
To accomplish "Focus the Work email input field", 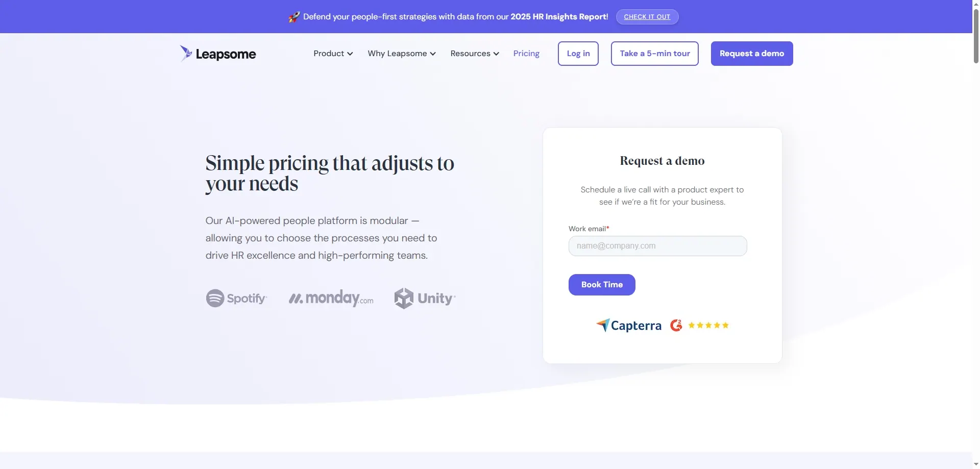I will 657,246.
